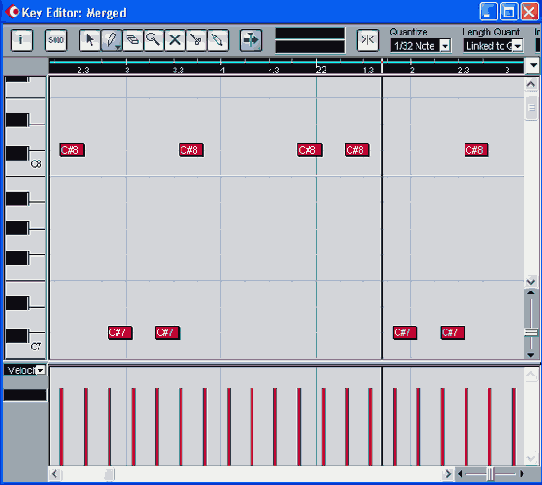Adjust the horizontal zoom slider
542x485 pixels.
490,474
